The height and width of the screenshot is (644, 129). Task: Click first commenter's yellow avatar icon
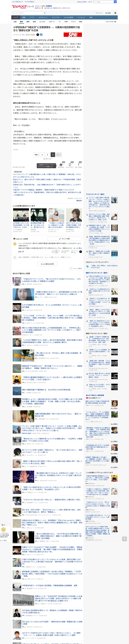tap(15, 244)
